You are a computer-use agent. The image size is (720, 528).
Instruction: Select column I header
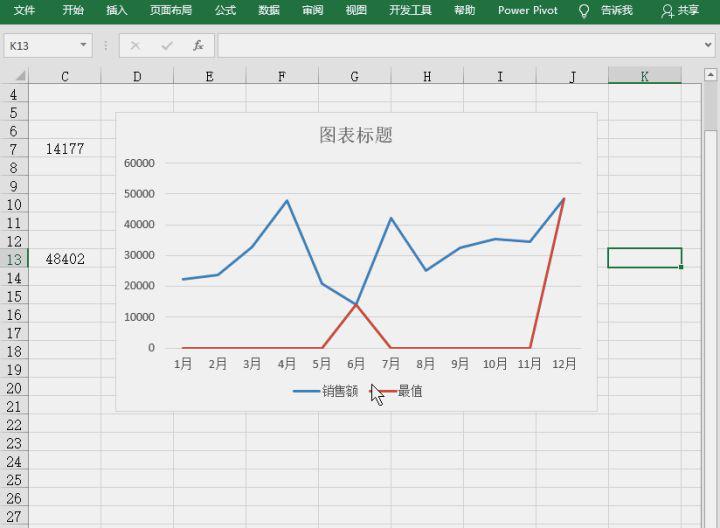click(500, 76)
